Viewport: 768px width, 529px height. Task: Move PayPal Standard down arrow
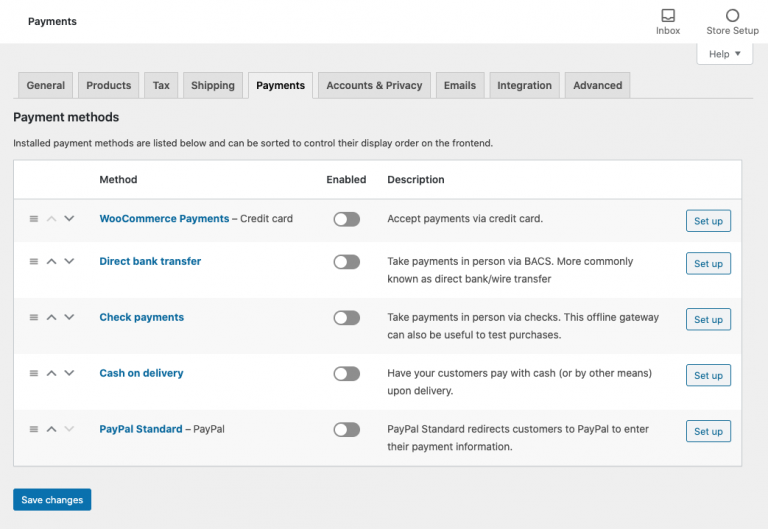coord(69,429)
